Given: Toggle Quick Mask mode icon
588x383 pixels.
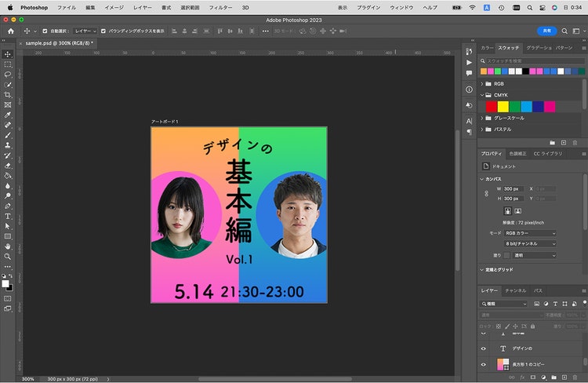Looking at the screenshot, I should 8,298.
